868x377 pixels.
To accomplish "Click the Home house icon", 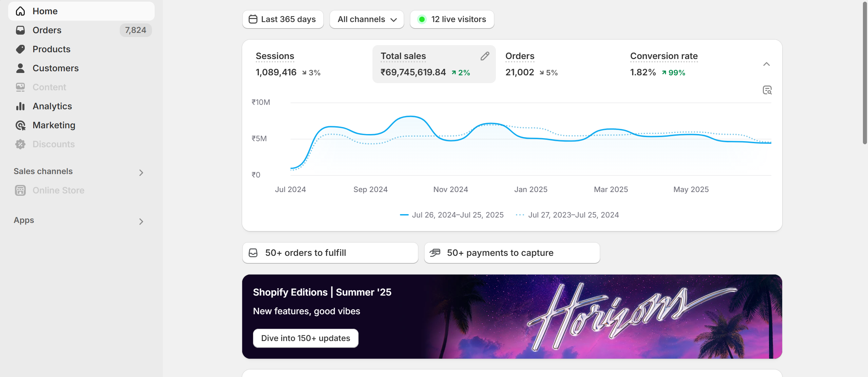I will [20, 11].
